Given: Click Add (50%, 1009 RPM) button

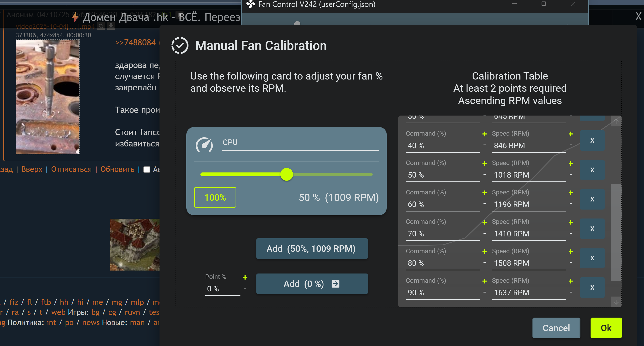Looking at the screenshot, I should 312,248.
